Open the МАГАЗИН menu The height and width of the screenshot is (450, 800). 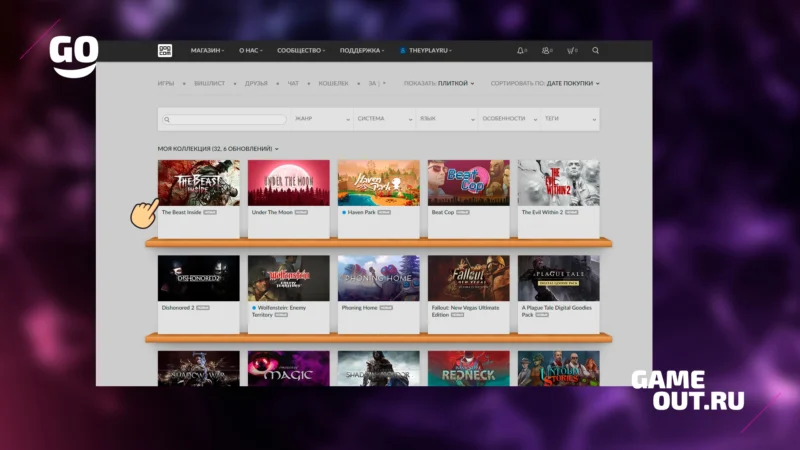207,51
